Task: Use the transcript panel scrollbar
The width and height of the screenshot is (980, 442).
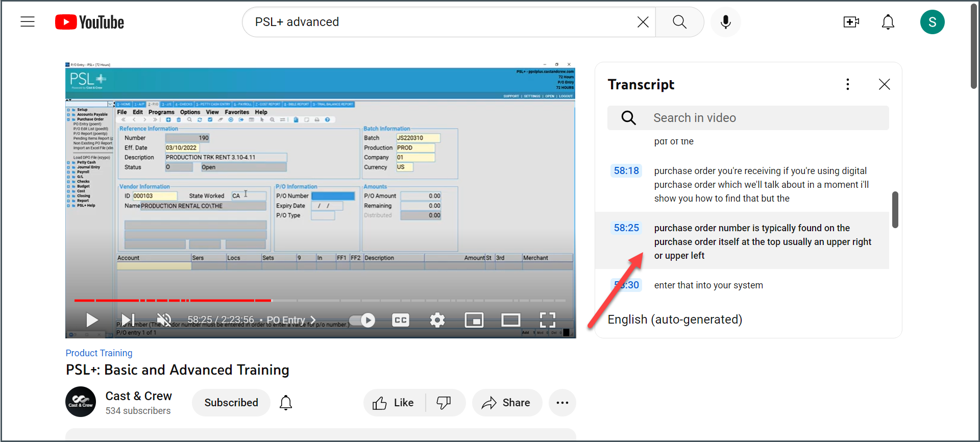Action: click(895, 210)
